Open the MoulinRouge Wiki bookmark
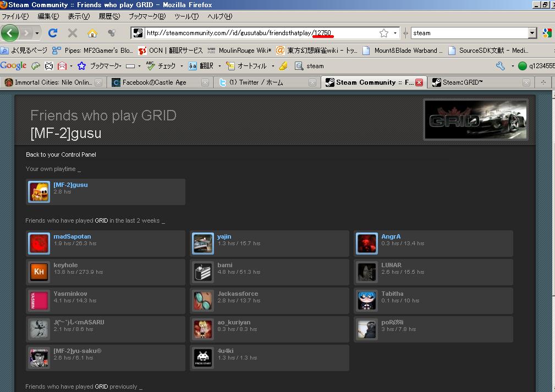555x392 pixels. click(239, 51)
